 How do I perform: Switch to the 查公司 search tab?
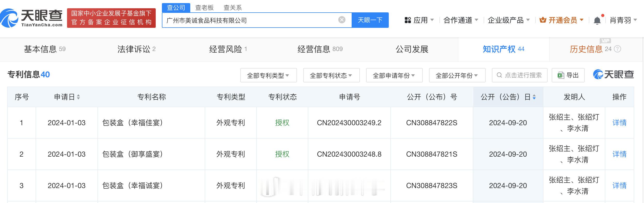tap(176, 8)
